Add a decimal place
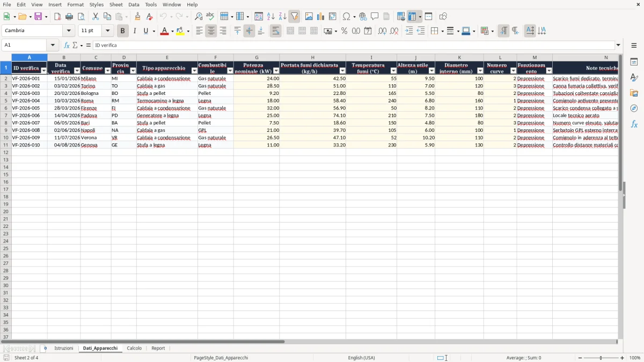 (x=382, y=31)
